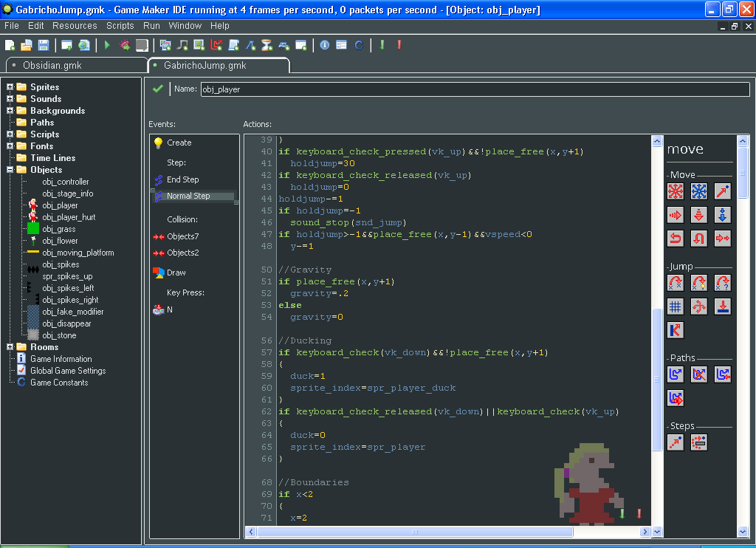
Task: Click the Create a sound toolbar icon
Action: (182, 45)
